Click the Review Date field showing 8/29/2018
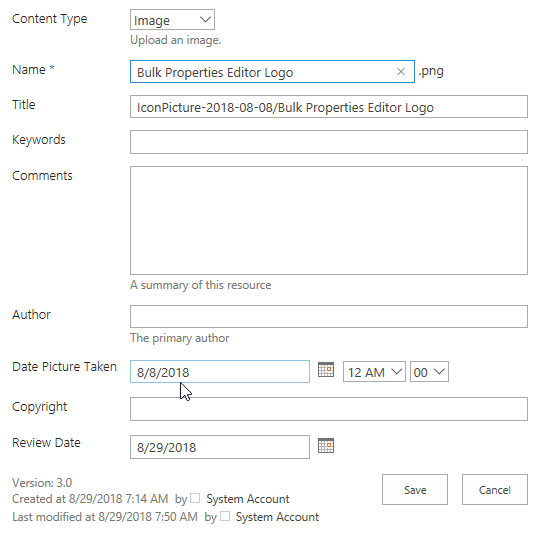This screenshot has height=534, width=541. (x=220, y=447)
